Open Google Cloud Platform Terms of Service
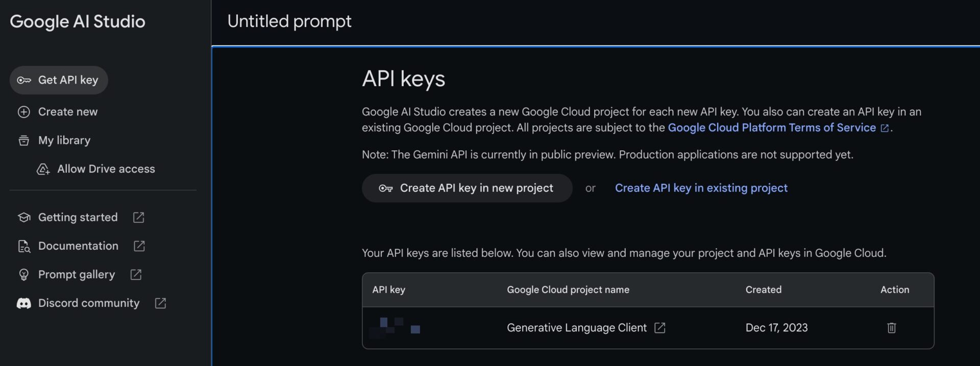980x366 pixels. (x=772, y=127)
